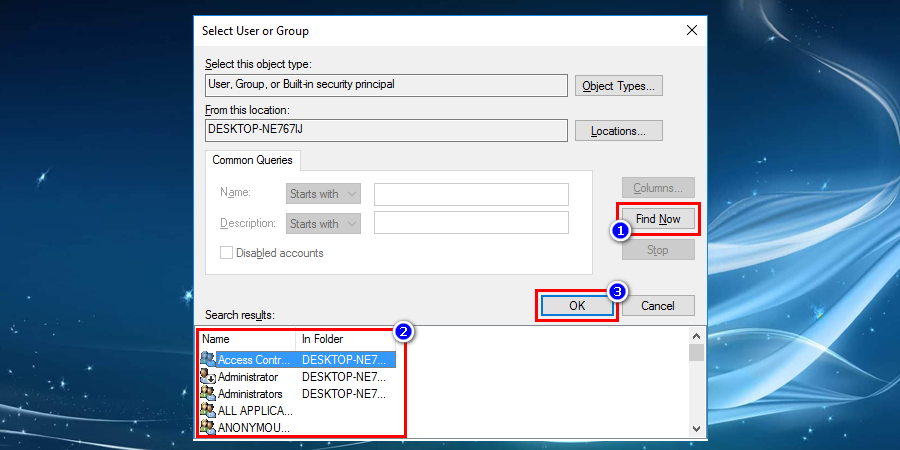
Task: Click the Find Now button
Action: 658,219
